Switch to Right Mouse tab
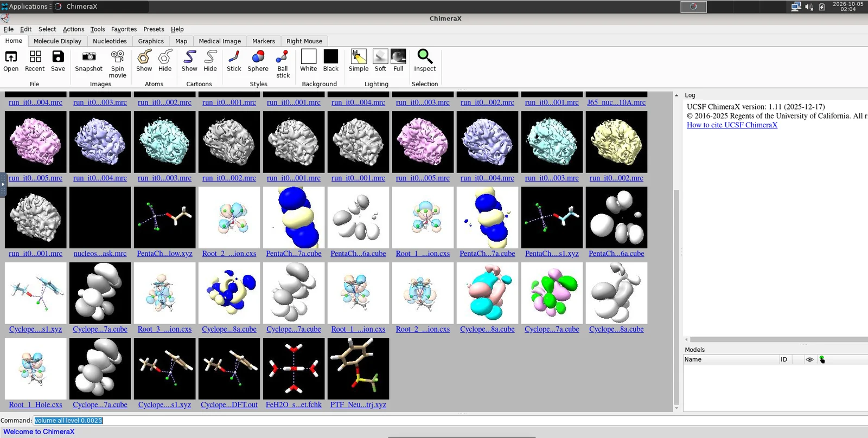Viewport: 868px width, 438px height. (304, 41)
